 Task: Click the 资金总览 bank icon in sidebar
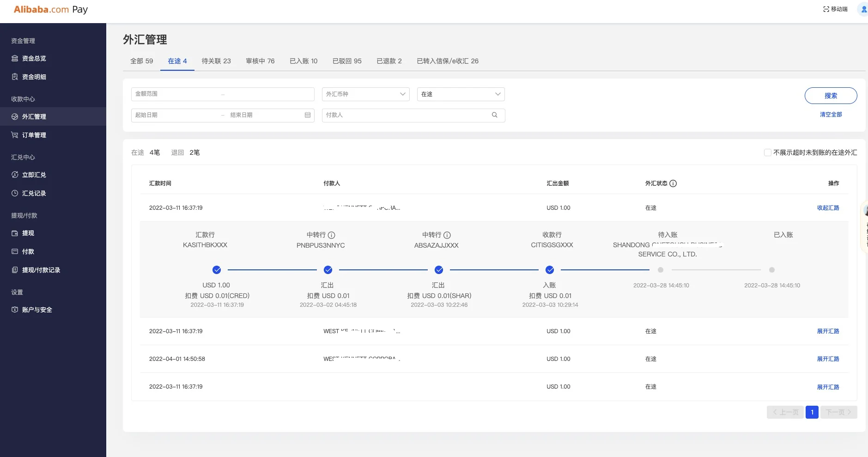[x=15, y=58]
